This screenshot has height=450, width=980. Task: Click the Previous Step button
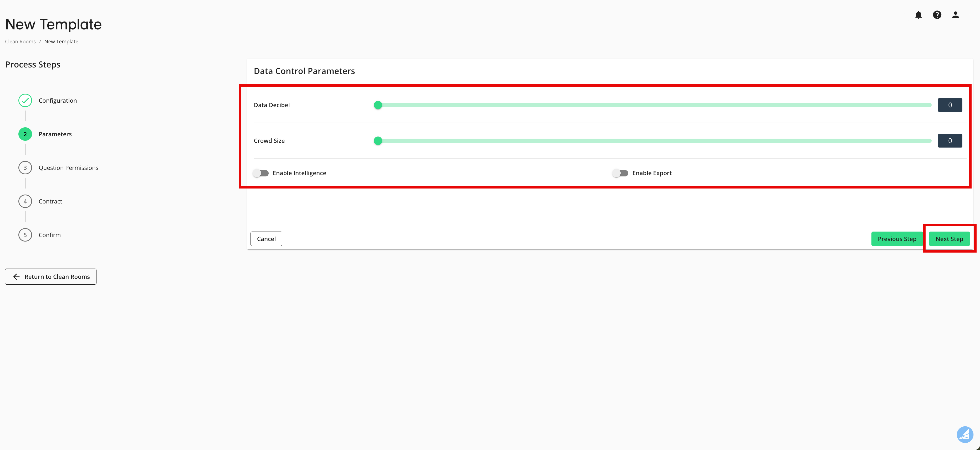click(x=897, y=239)
